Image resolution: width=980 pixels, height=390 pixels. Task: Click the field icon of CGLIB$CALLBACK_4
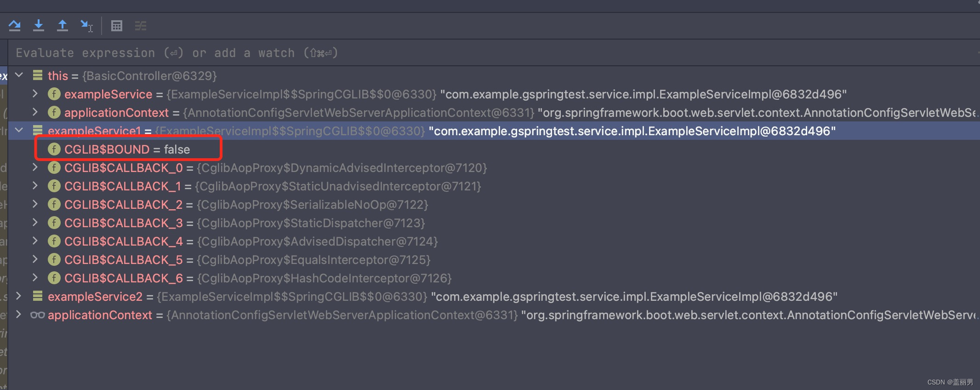click(54, 241)
